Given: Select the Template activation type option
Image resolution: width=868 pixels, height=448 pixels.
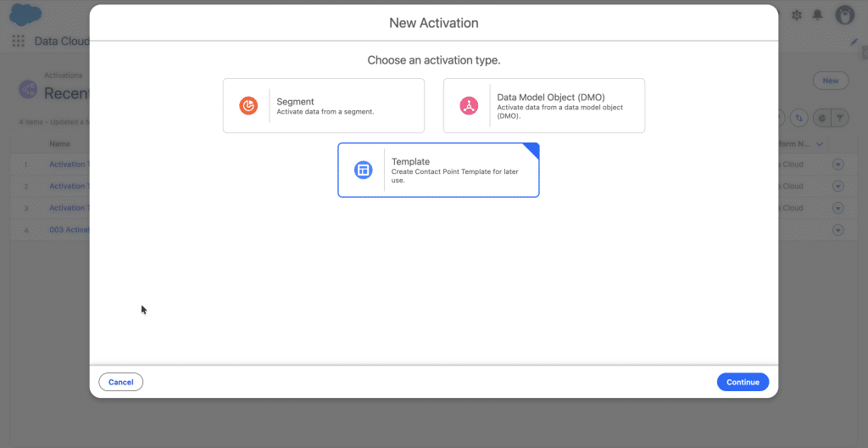Looking at the screenshot, I should coord(438,170).
